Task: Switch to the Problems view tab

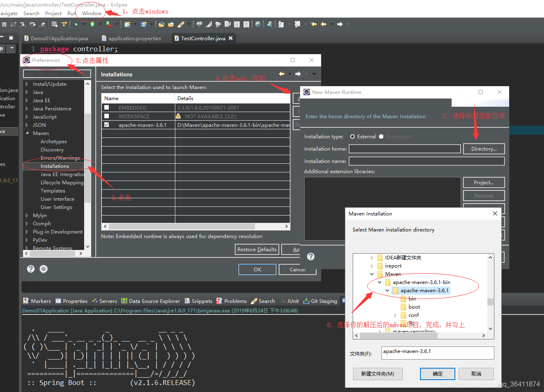Action: 232,301
